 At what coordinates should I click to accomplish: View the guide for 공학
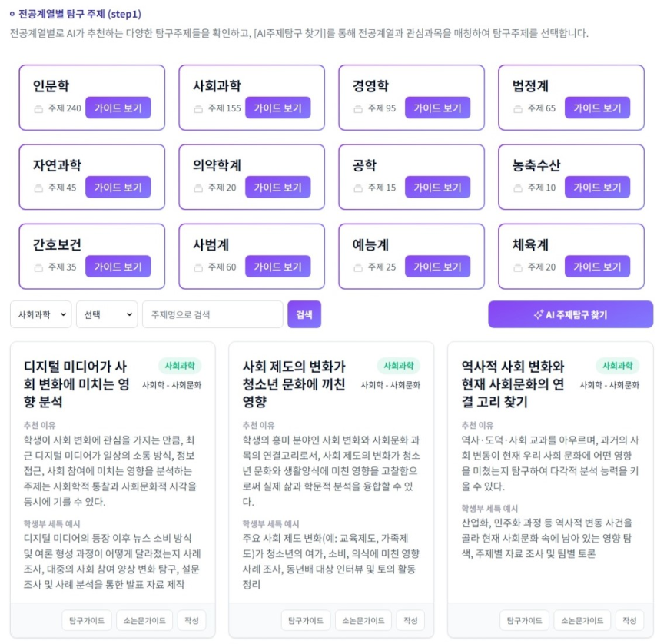437,188
